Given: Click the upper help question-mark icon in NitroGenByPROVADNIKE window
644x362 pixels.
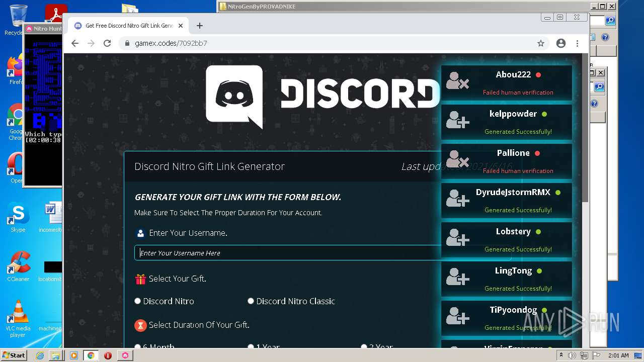Looking at the screenshot, I should point(605,37).
